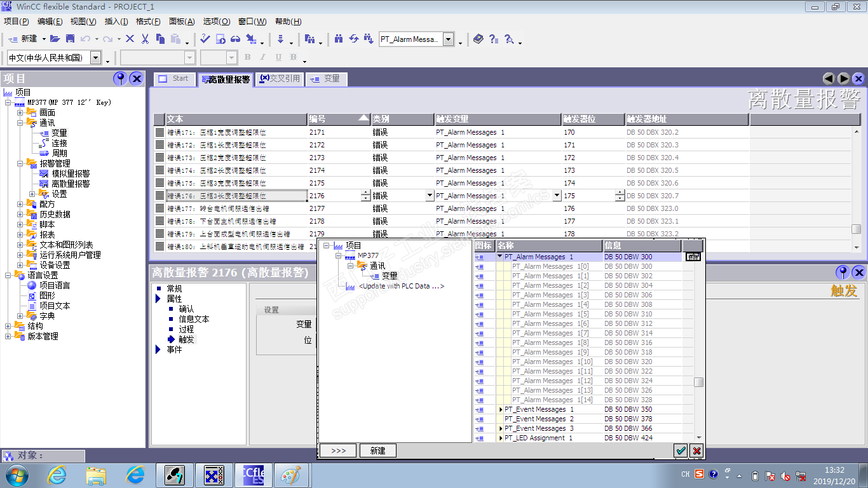The height and width of the screenshot is (488, 868).
Task: Sort alarms by the 编号 column header
Action: click(339, 119)
